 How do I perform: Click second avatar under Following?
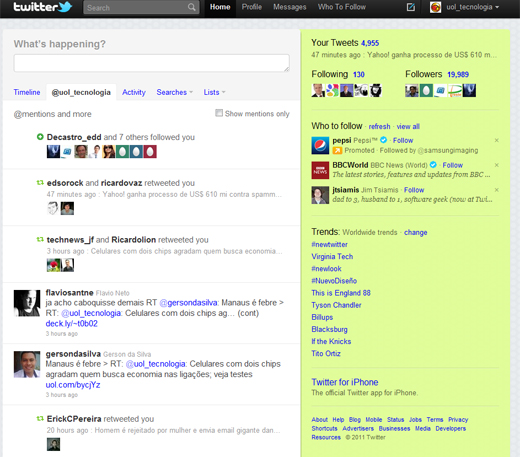click(x=332, y=90)
